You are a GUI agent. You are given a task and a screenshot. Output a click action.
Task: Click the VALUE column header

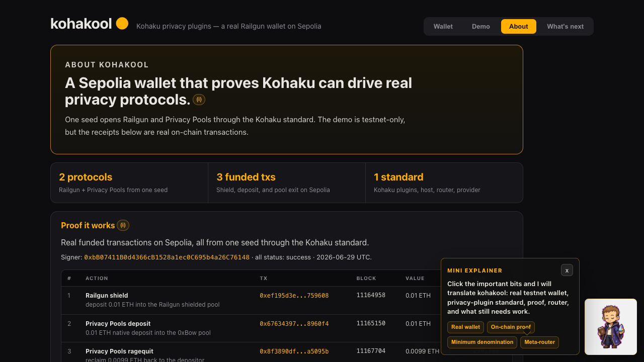(x=415, y=279)
